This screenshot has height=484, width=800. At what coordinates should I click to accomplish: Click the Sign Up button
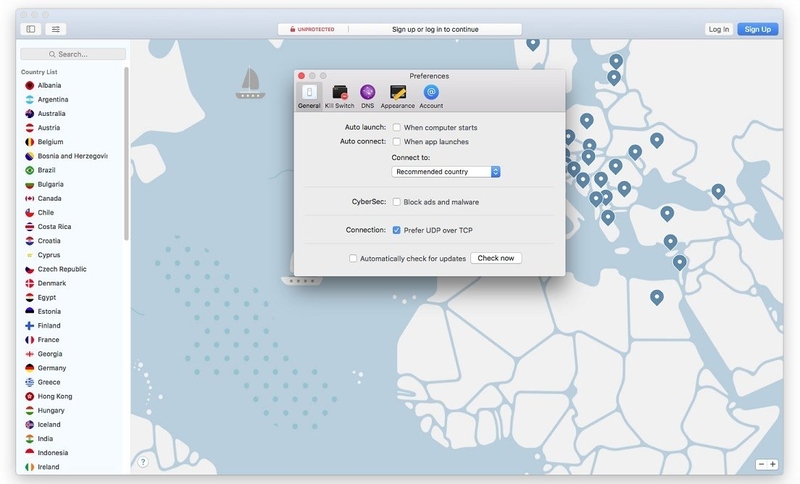758,29
